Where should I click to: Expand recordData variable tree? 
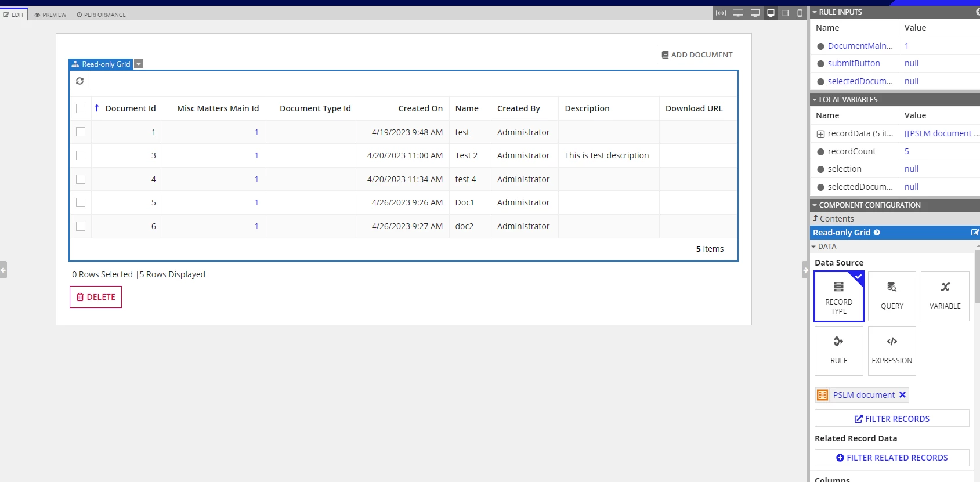coord(820,134)
